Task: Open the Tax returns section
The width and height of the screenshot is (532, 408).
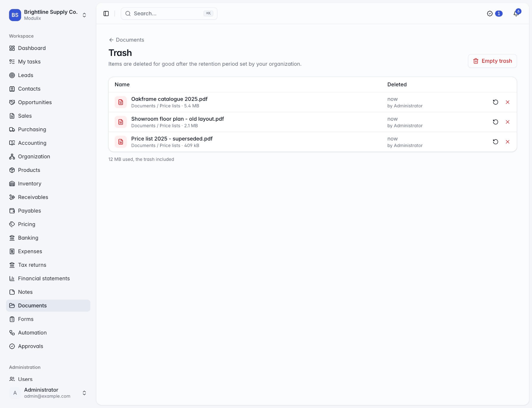Action: [x=48, y=265]
